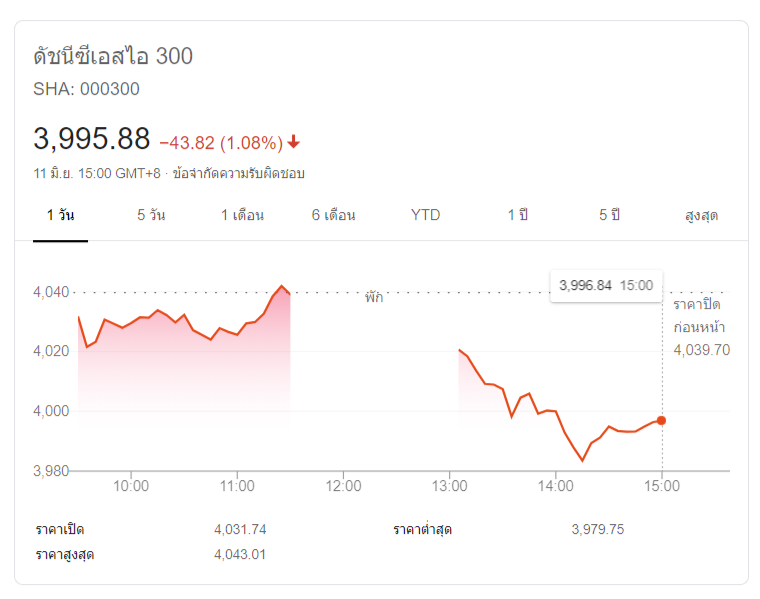Click the ราคาปิดก่อนหน้า 4,039.70 label
Screen dimensions: 760x599
tap(700, 326)
